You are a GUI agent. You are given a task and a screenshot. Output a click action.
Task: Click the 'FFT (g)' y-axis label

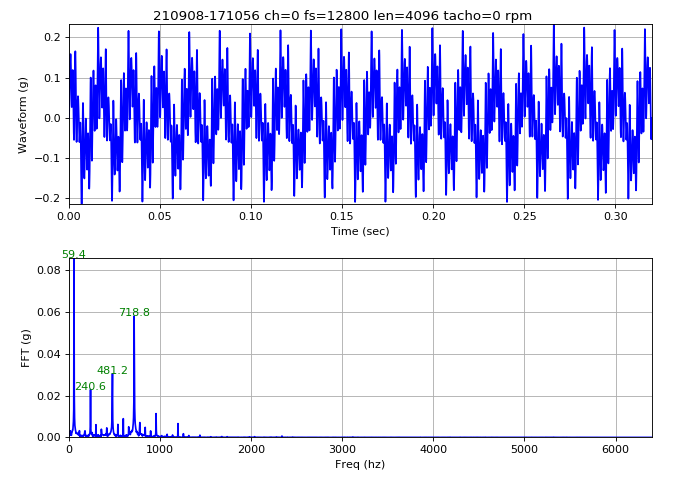tap(26, 349)
